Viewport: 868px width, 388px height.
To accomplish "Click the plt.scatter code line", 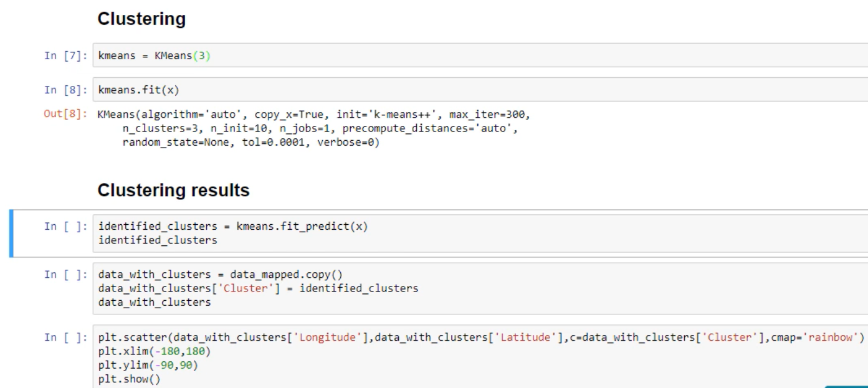I will 374,337.
